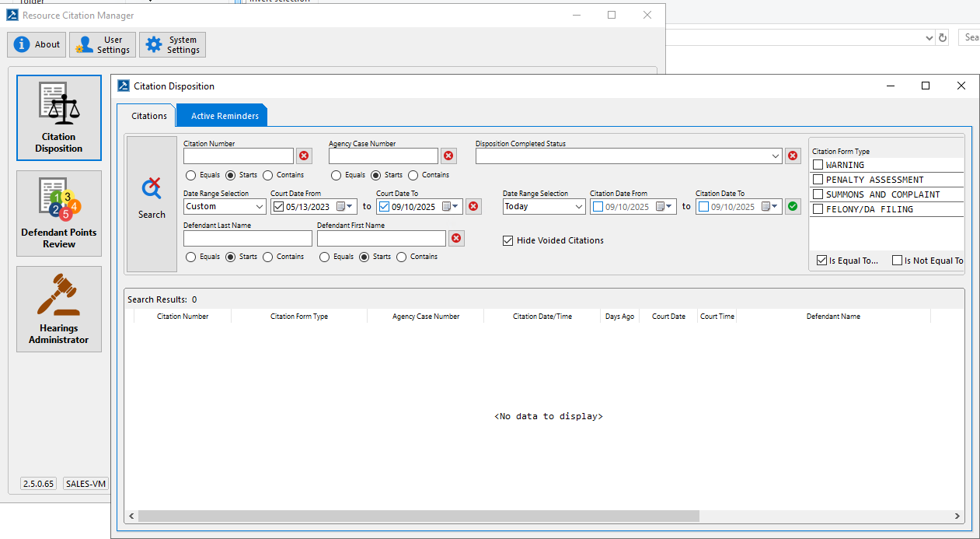Viewport: 980px width, 539px height.
Task: Click the About button
Action: 37,45
